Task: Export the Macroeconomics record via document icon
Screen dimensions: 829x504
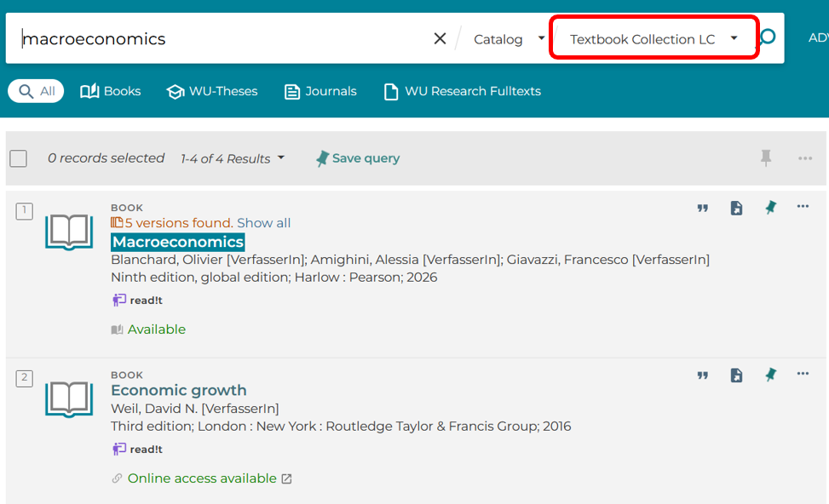Action: coord(736,208)
